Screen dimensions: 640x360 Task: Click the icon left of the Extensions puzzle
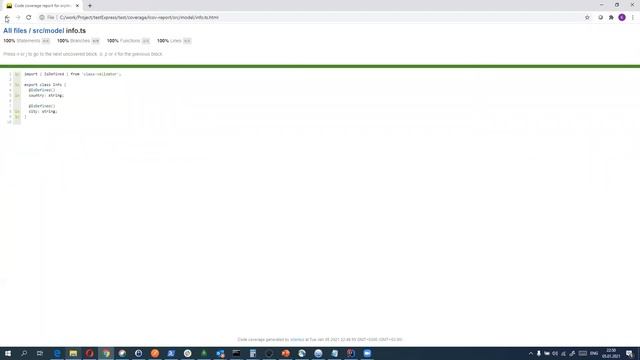click(x=600, y=18)
